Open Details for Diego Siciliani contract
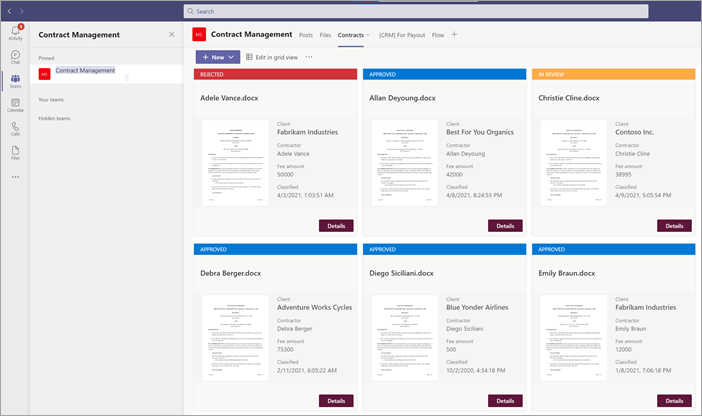This screenshot has height=416, width=702. pos(505,401)
